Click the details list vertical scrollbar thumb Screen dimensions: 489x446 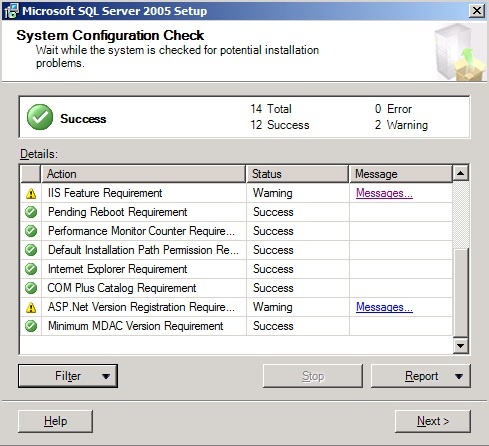pyautogui.click(x=461, y=292)
